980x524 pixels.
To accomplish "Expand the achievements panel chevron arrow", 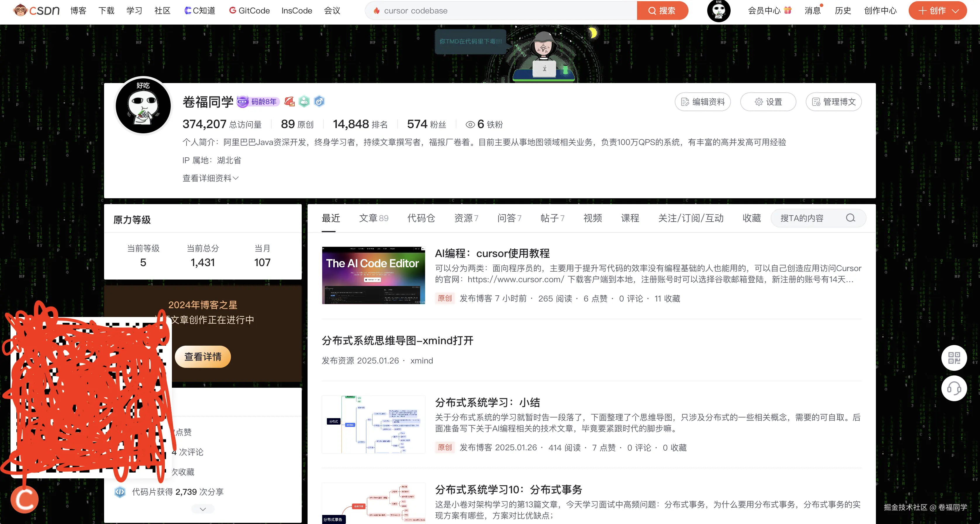I will pyautogui.click(x=202, y=509).
